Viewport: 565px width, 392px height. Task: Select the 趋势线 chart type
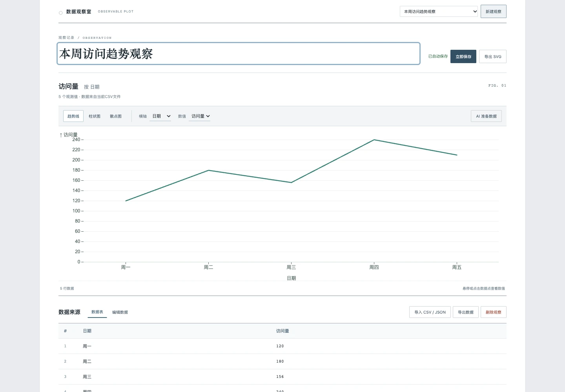click(73, 116)
